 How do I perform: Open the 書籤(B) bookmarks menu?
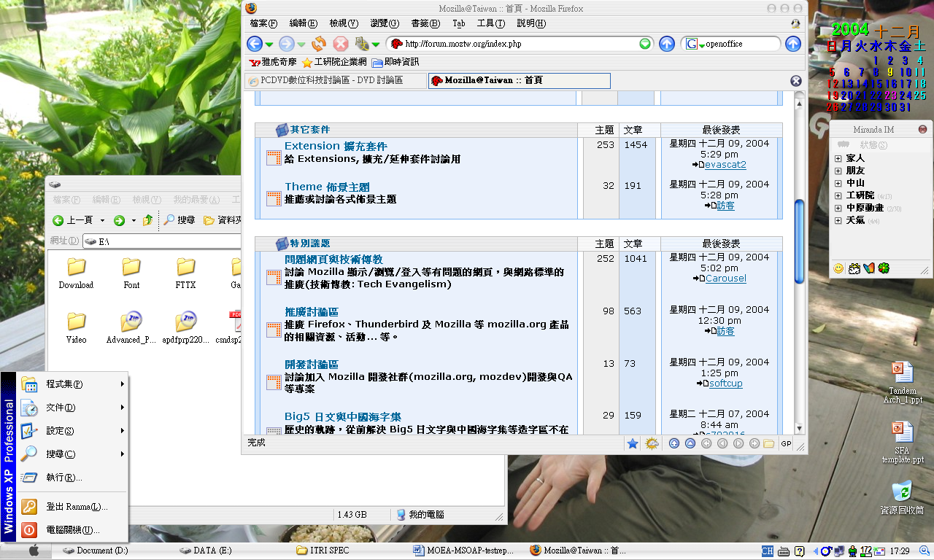click(425, 23)
